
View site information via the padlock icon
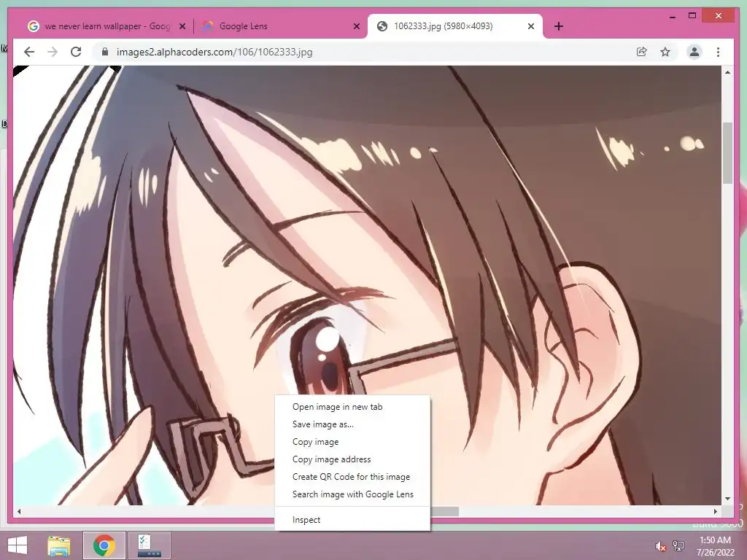coord(105,52)
